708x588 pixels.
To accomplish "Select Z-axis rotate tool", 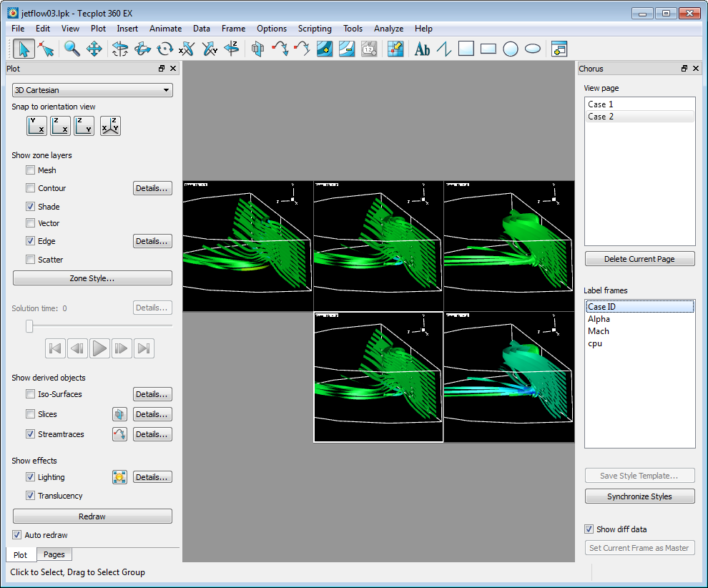I will pos(232,49).
